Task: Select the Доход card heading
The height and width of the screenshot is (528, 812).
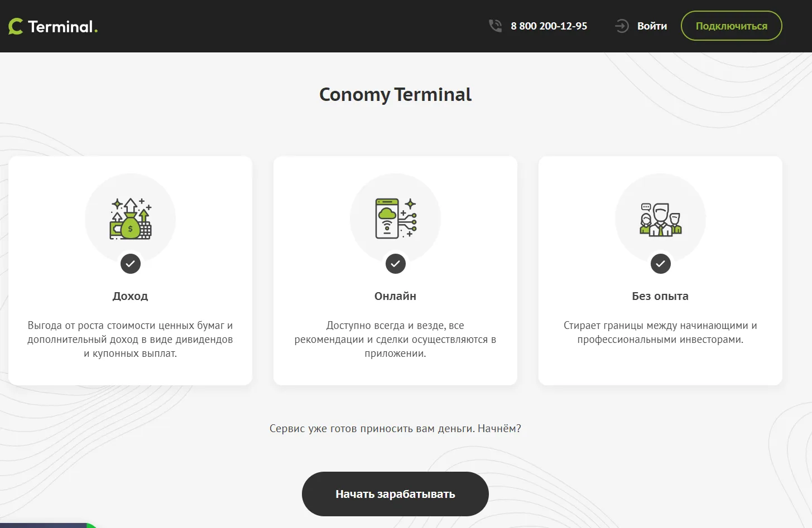Action: pos(131,296)
